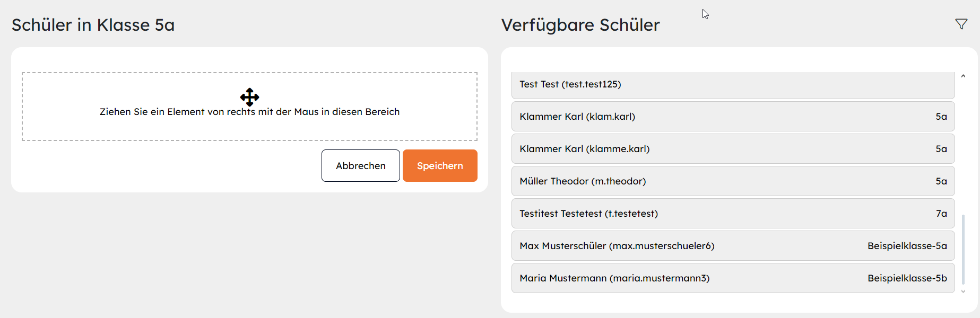This screenshot has width=980, height=318.
Task: Click the Abbrechen button
Action: click(x=361, y=165)
